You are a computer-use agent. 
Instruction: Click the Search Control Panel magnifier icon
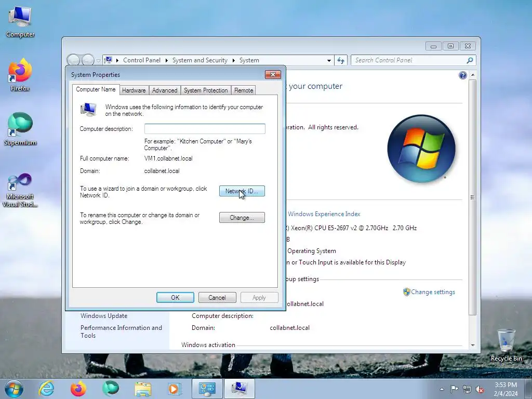(x=470, y=60)
